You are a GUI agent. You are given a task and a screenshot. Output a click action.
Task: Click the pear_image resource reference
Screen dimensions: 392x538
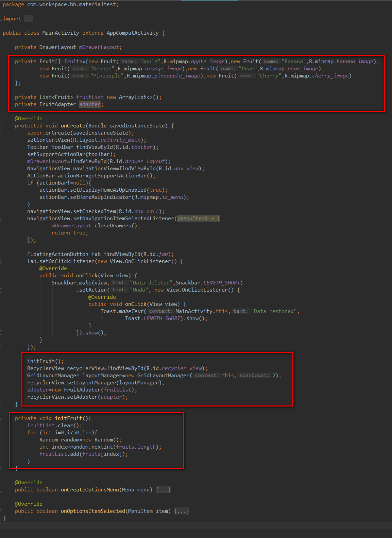click(303, 69)
